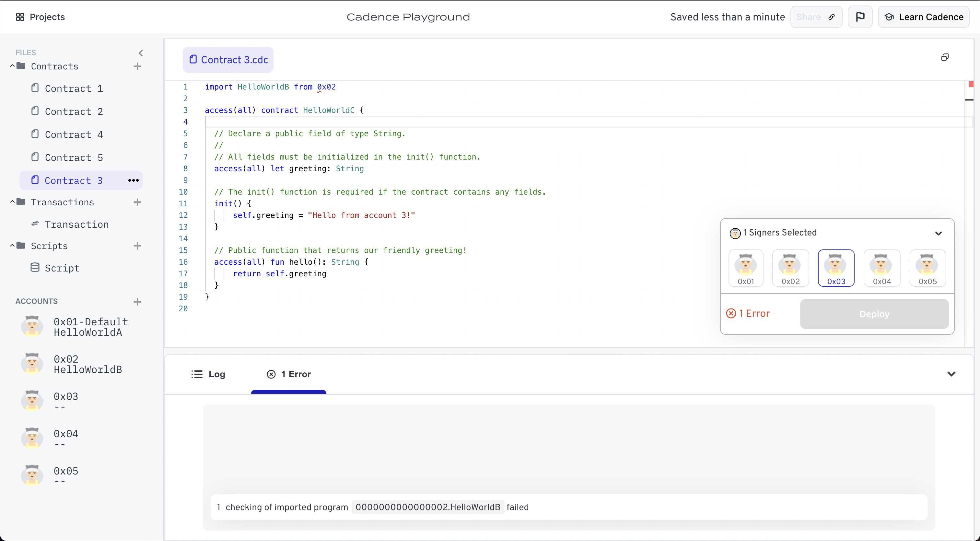Click the Saved less than a minute status
Image resolution: width=980 pixels, height=541 pixels.
[728, 17]
